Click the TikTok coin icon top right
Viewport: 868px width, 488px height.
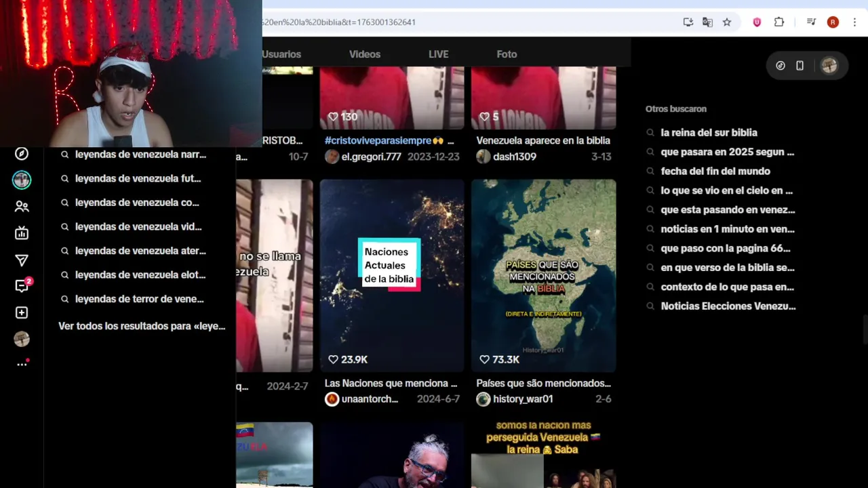click(x=781, y=66)
